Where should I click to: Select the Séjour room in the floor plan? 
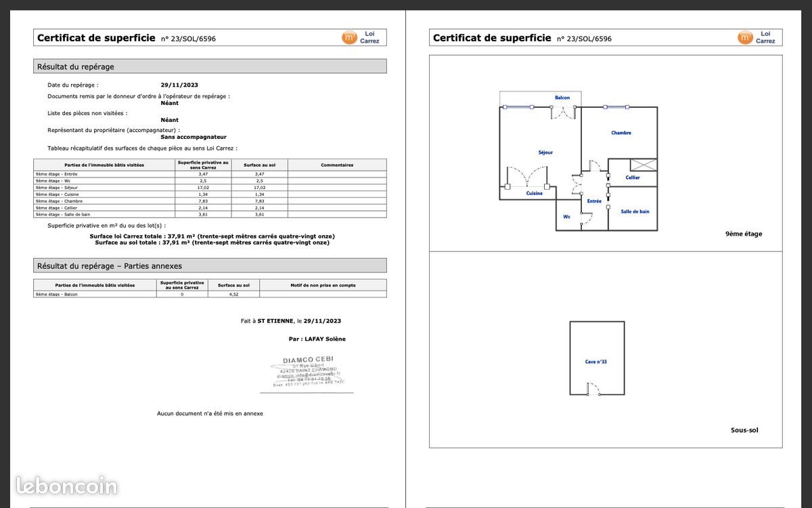pyautogui.click(x=545, y=152)
